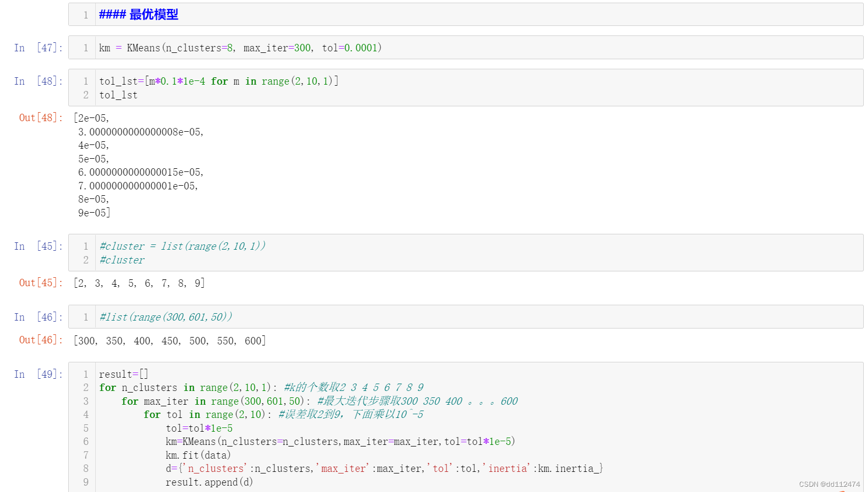
Task: Click the Out[45] output label
Action: 41,283
